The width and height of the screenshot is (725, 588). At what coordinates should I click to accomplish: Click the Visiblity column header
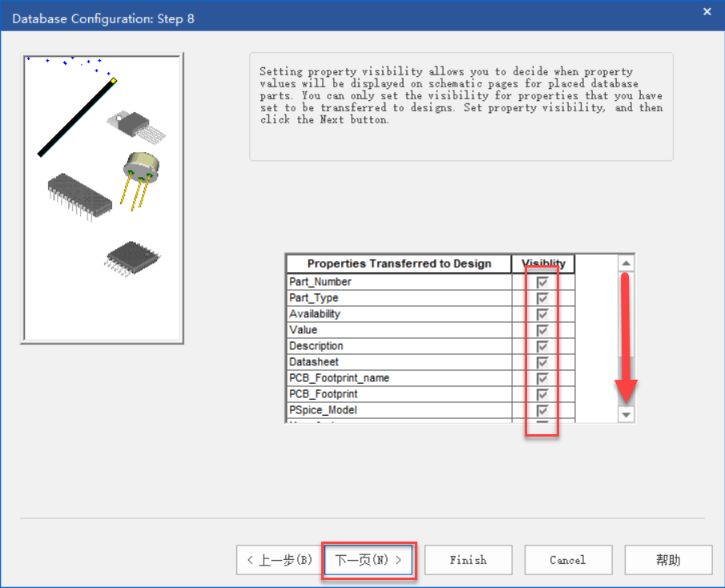tap(543, 264)
